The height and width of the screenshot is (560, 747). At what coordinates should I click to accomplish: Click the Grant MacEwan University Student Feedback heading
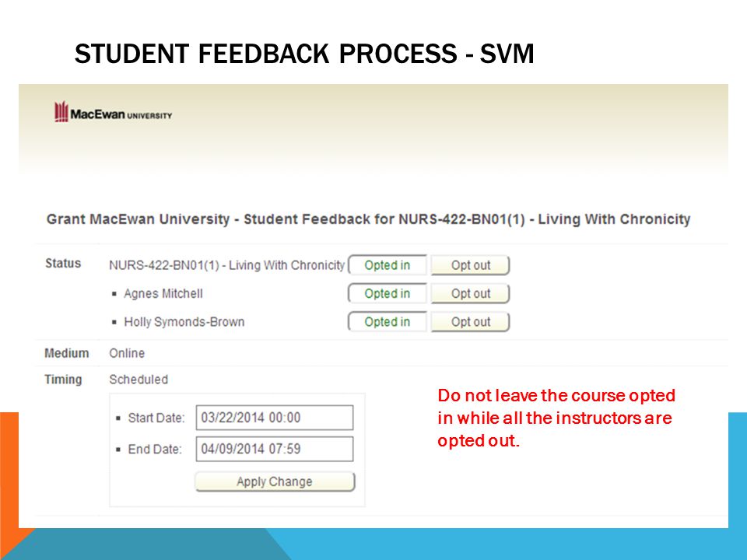click(368, 219)
